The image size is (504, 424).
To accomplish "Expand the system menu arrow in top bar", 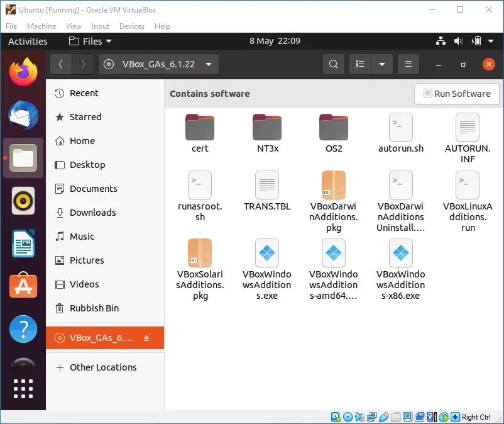I will [491, 41].
